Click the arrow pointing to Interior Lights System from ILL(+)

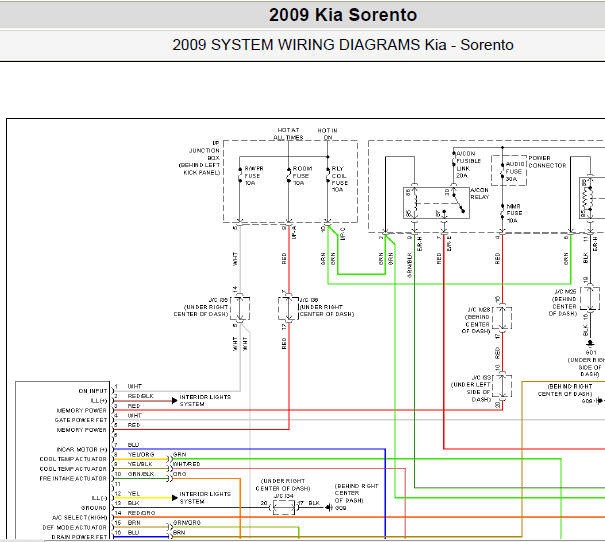pos(174,400)
